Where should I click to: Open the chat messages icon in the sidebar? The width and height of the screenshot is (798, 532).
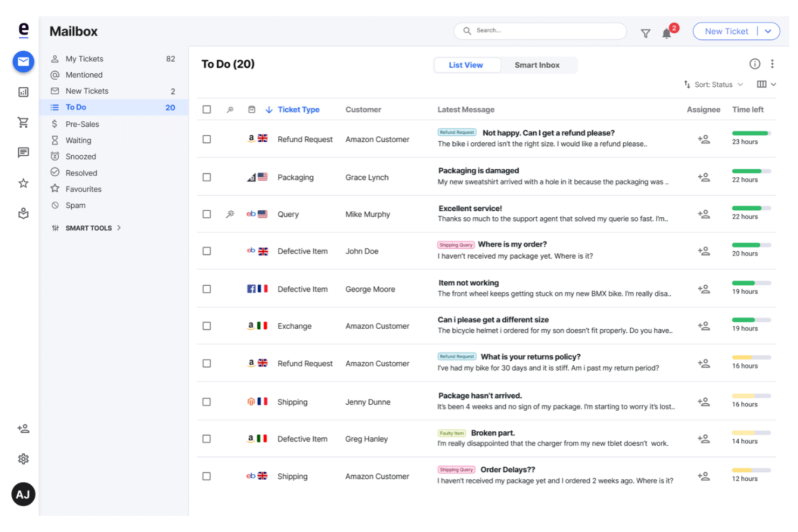(x=23, y=153)
